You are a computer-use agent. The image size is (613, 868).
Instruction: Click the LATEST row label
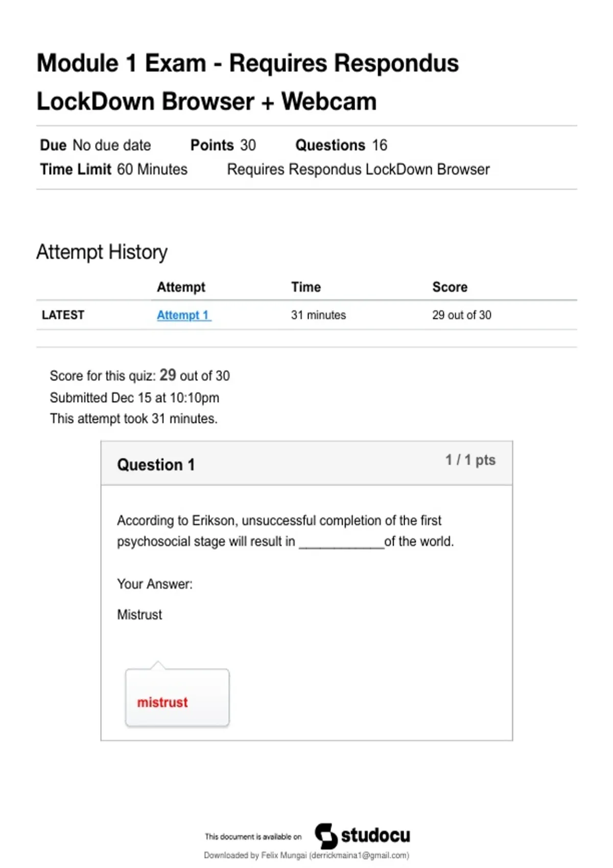click(x=63, y=315)
